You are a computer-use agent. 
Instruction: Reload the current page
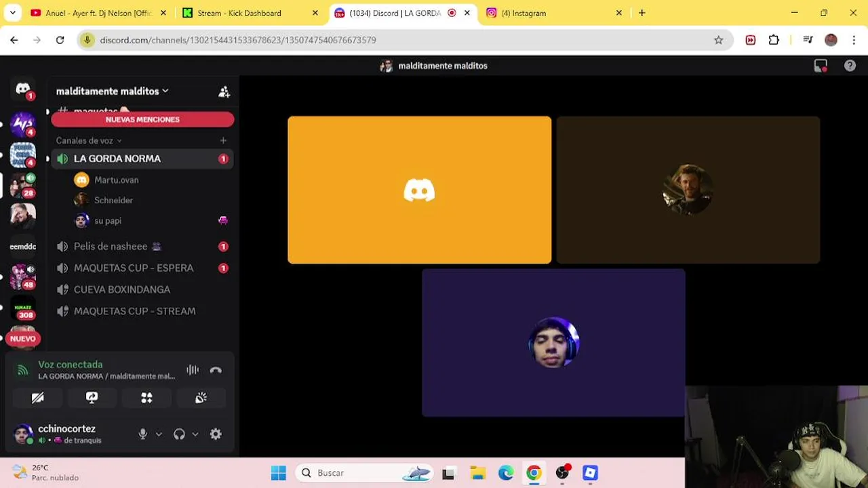pyautogui.click(x=60, y=40)
